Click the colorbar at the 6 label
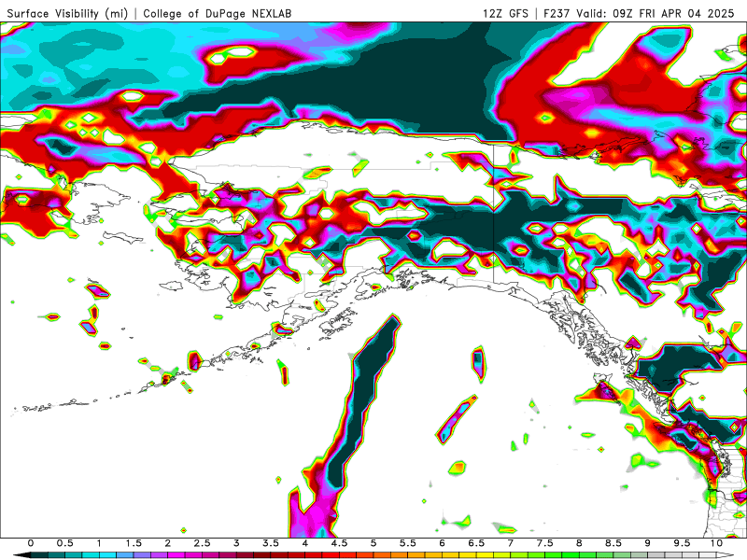The image size is (747, 560). pos(442,543)
